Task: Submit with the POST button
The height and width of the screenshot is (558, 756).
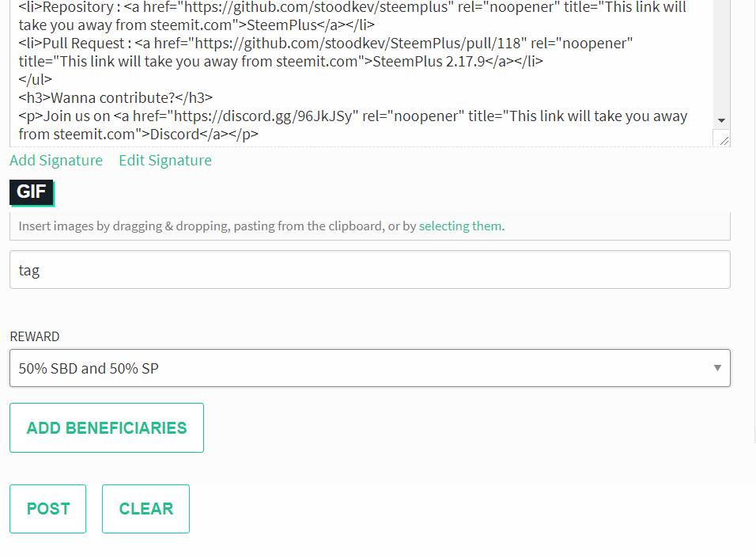Action: coord(47,509)
